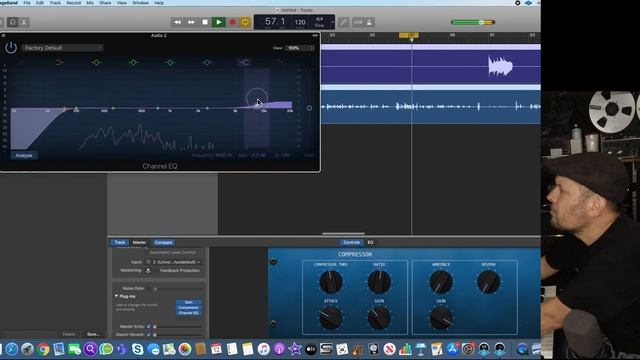
Task: Click the 4/4 time signature in LCD
Action: coord(319,19)
